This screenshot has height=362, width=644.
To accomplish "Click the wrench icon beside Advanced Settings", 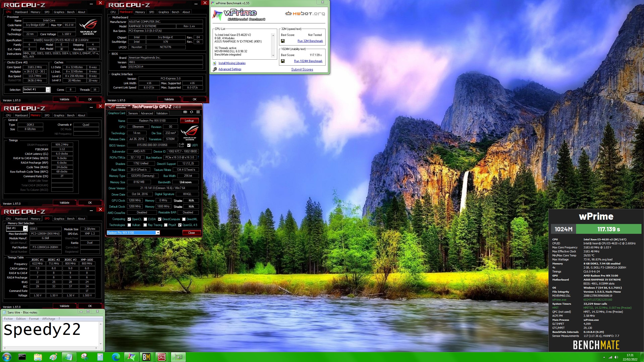I will [x=215, y=69].
